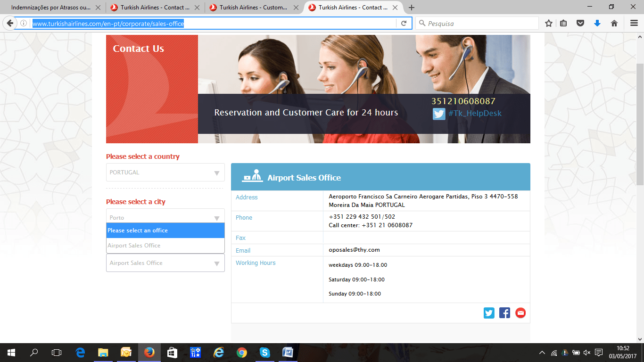Click the 351210608087 number in banner

(x=463, y=101)
